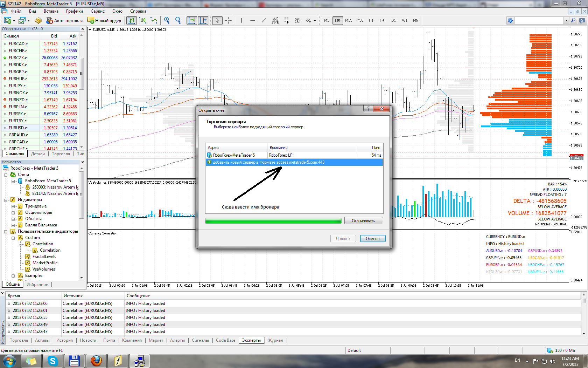
Task: Click the Новый ордер button
Action: [x=104, y=20]
